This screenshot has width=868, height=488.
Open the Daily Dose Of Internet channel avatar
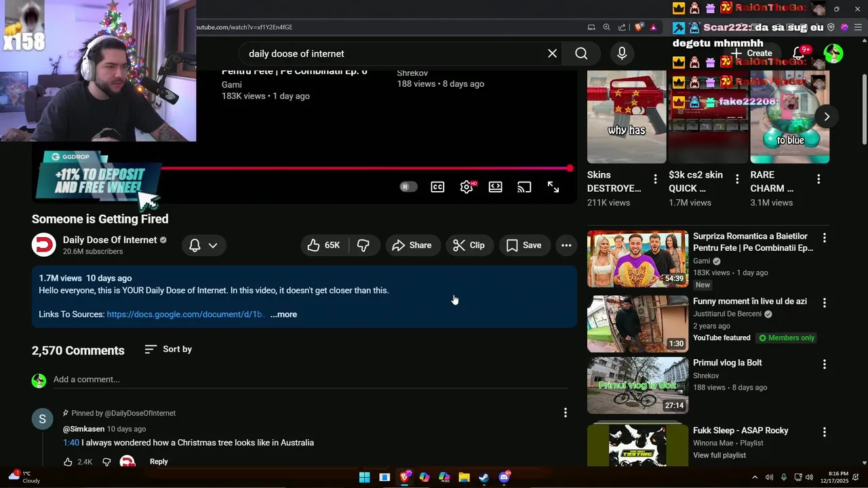tap(44, 245)
